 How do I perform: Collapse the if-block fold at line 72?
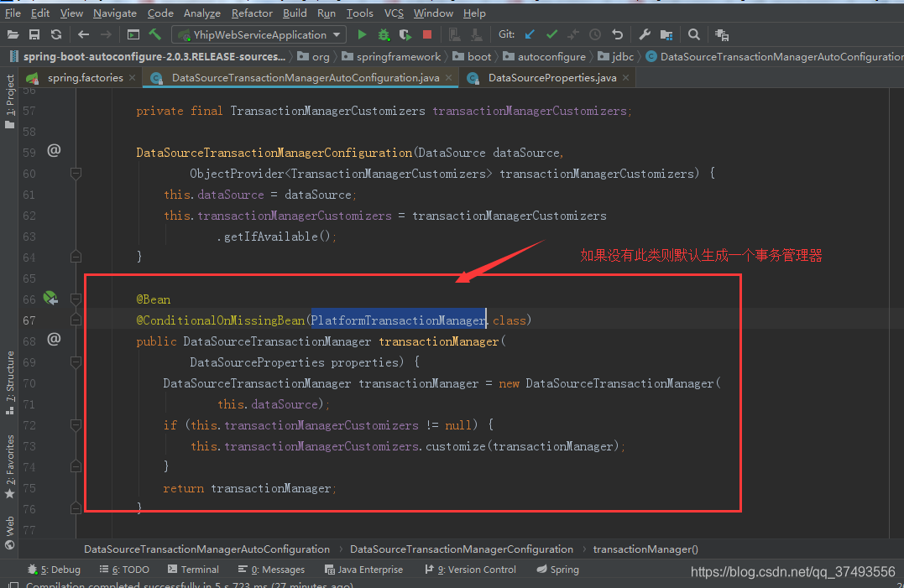76,424
